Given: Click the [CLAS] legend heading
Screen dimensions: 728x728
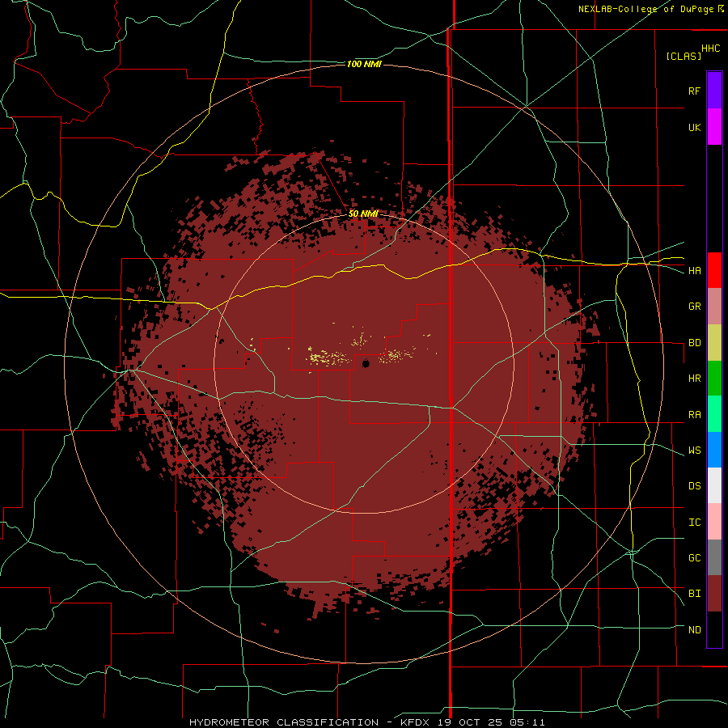Looking at the screenshot, I should pos(684,56).
